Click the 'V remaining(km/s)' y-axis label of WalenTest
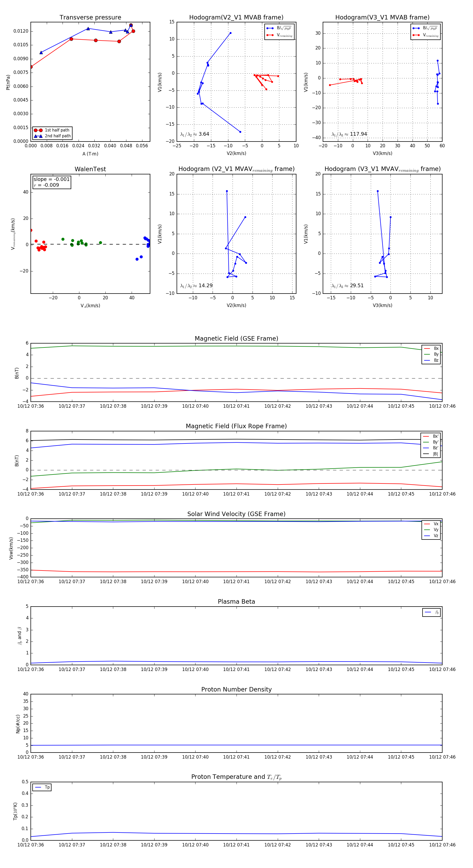This screenshot has height=868, width=473. click(13, 234)
